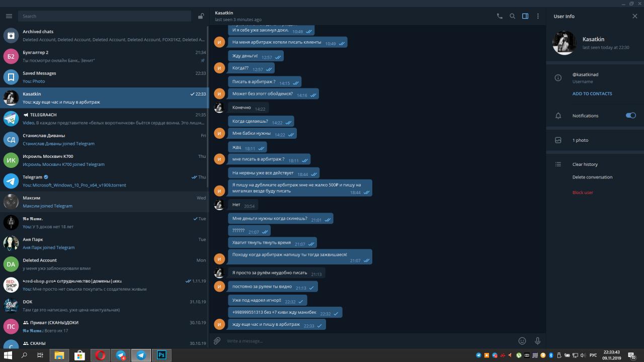Click Clear history
This screenshot has width=644, height=362.
coord(585,164)
